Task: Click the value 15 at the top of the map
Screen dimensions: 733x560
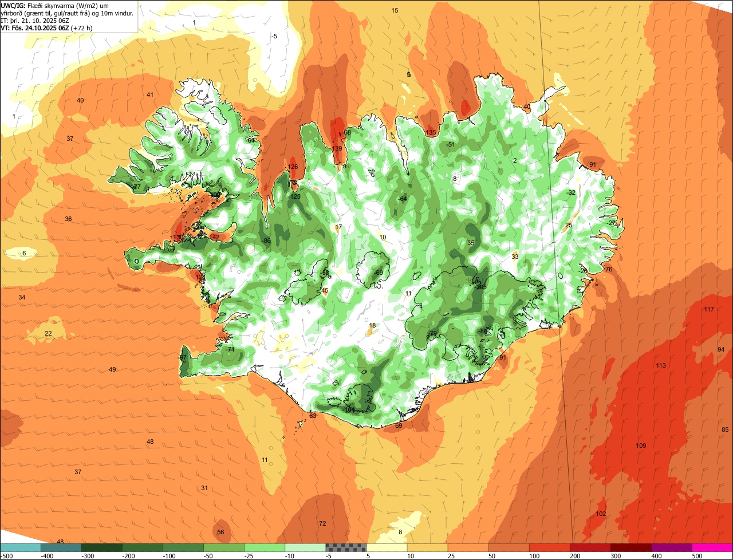Action: coord(395,10)
